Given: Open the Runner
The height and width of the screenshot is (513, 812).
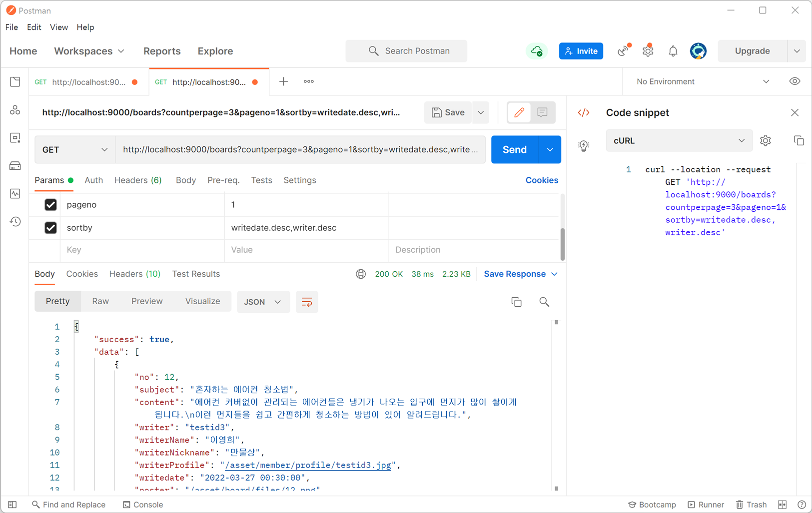Looking at the screenshot, I should tap(706, 505).
